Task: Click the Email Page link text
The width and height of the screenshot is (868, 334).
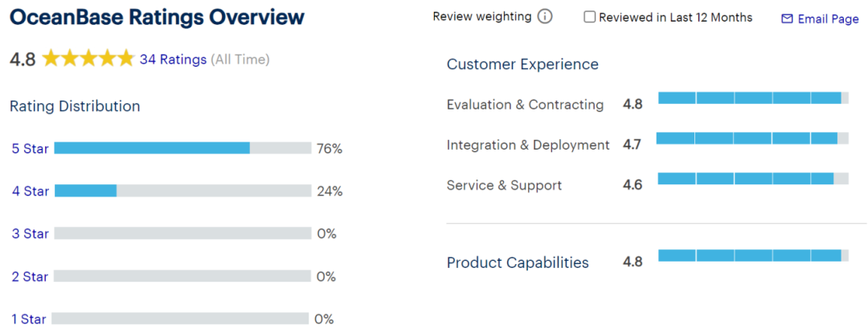Action: [x=828, y=19]
